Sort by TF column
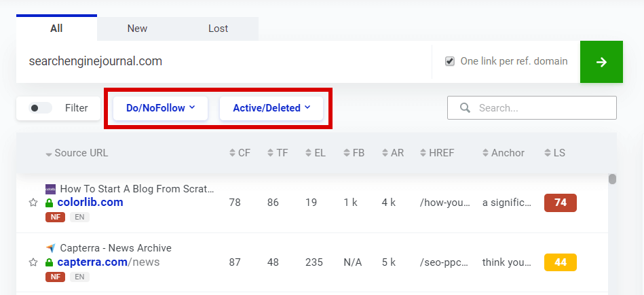The image size is (644, 295). (278, 153)
